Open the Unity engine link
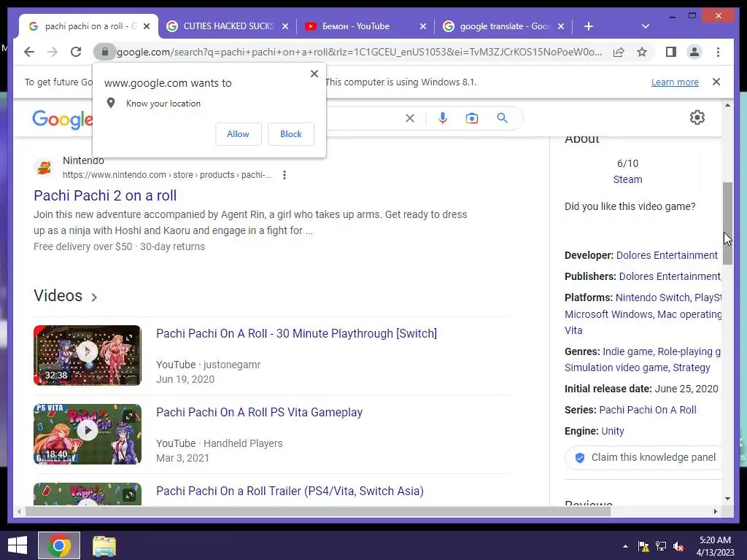 (612, 431)
